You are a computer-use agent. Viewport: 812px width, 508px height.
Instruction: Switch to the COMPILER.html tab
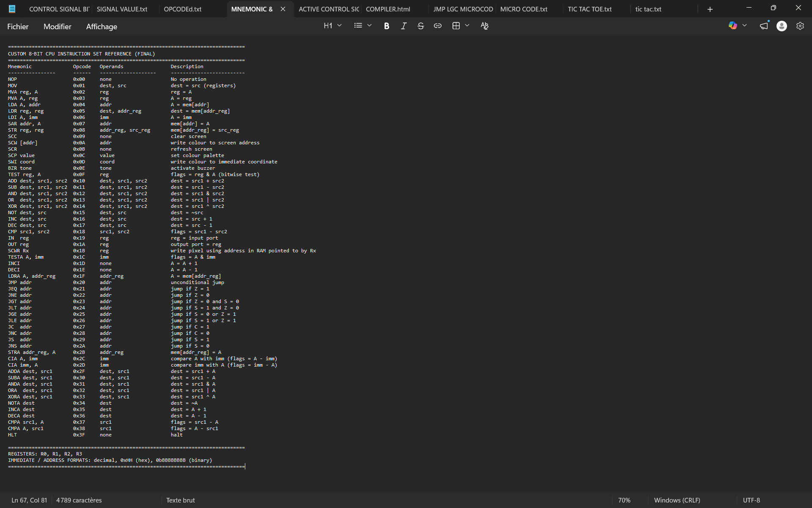click(388, 9)
